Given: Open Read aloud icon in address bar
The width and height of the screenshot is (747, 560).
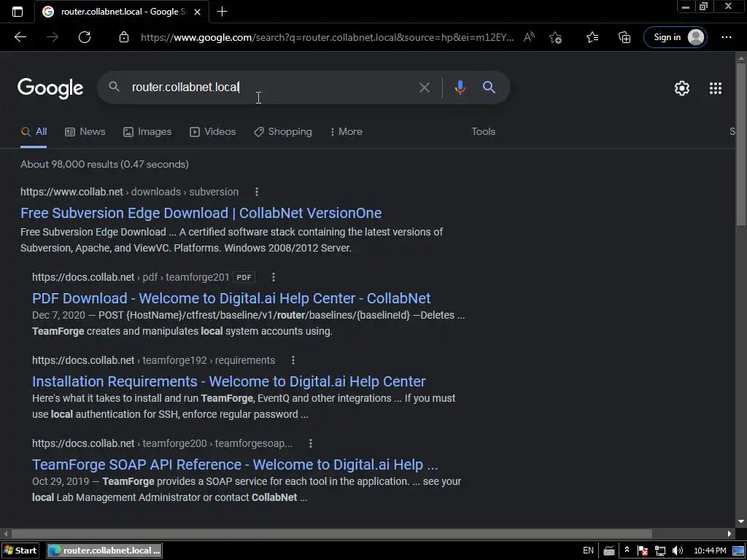Looking at the screenshot, I should click(529, 37).
